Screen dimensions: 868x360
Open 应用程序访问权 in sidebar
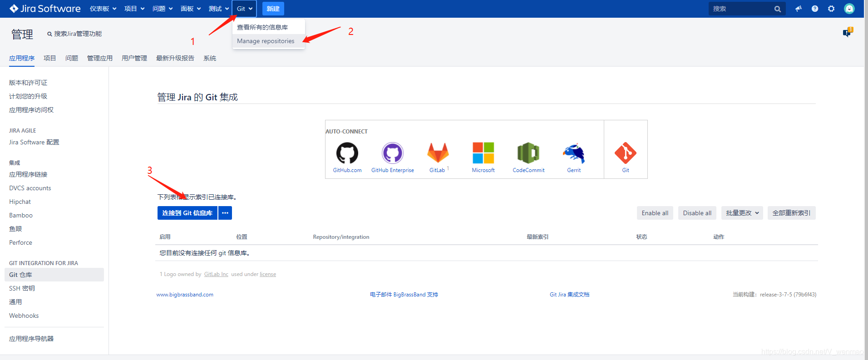click(31, 110)
